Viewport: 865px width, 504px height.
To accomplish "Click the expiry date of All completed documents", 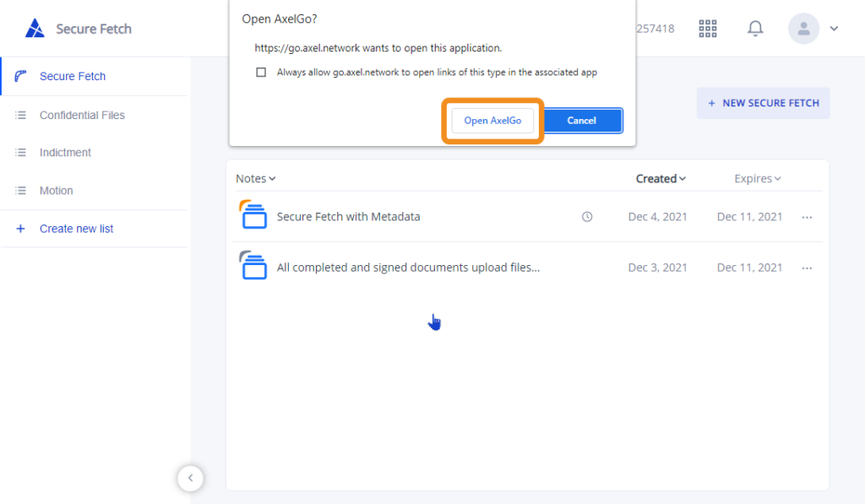I will [x=750, y=268].
